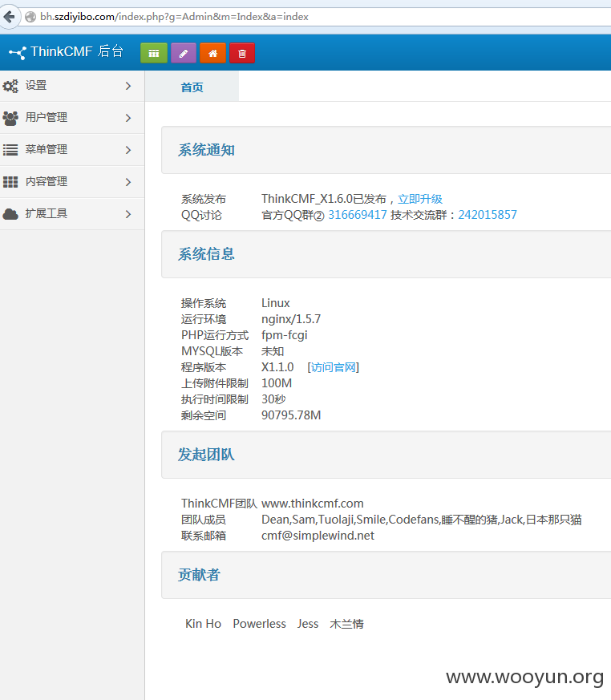Click the 90795.78M free space value
611x700 pixels.
[291, 415]
